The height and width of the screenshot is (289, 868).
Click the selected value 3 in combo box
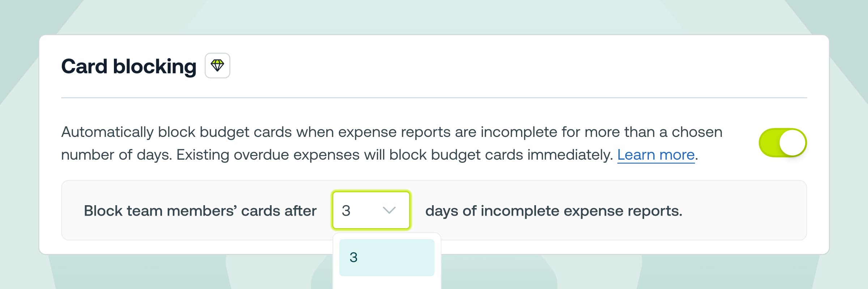(346, 211)
